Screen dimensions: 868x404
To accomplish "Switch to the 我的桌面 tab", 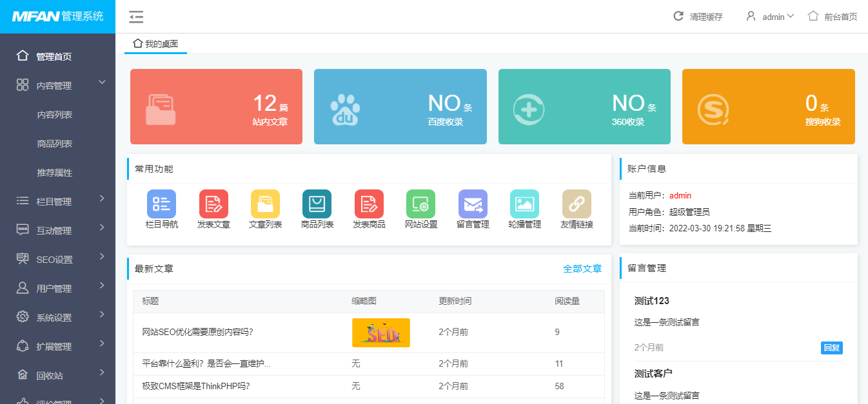I will tap(155, 44).
